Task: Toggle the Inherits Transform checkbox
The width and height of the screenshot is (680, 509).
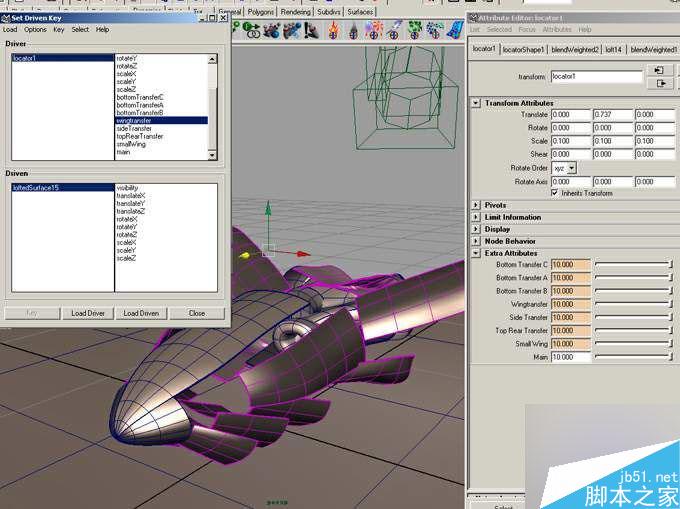Action: point(554,193)
